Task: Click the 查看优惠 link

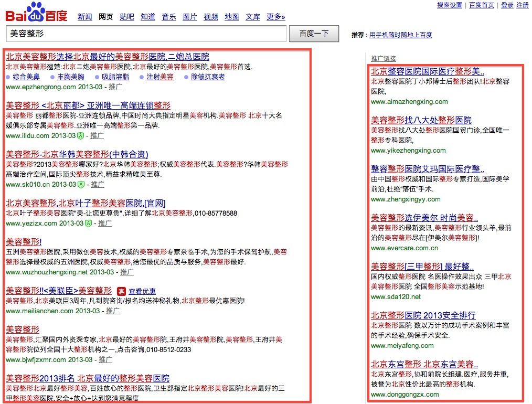Action: point(142,291)
